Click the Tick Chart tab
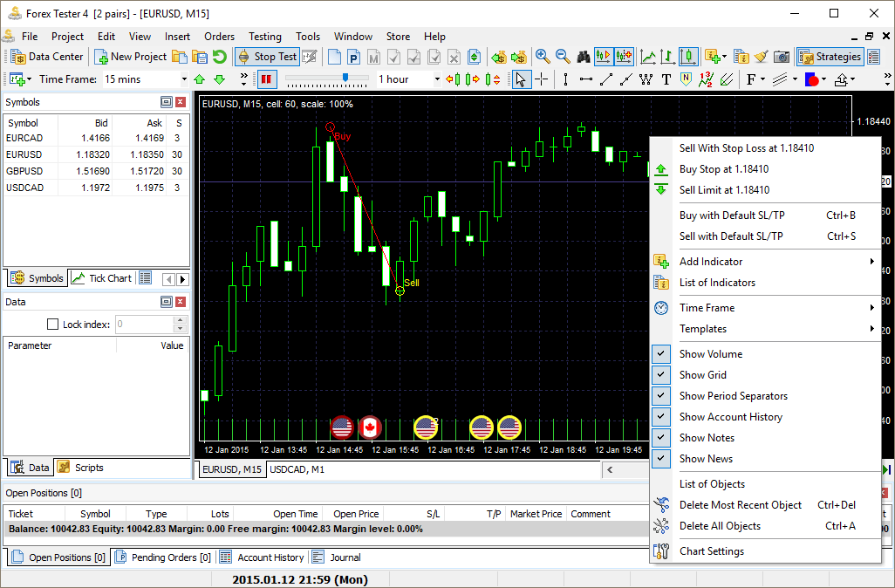 (101, 278)
